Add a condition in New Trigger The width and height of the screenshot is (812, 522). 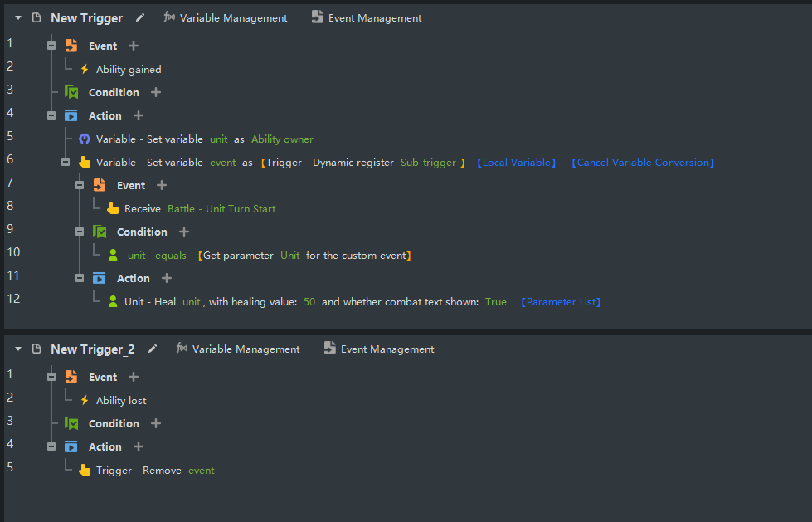[x=156, y=93]
